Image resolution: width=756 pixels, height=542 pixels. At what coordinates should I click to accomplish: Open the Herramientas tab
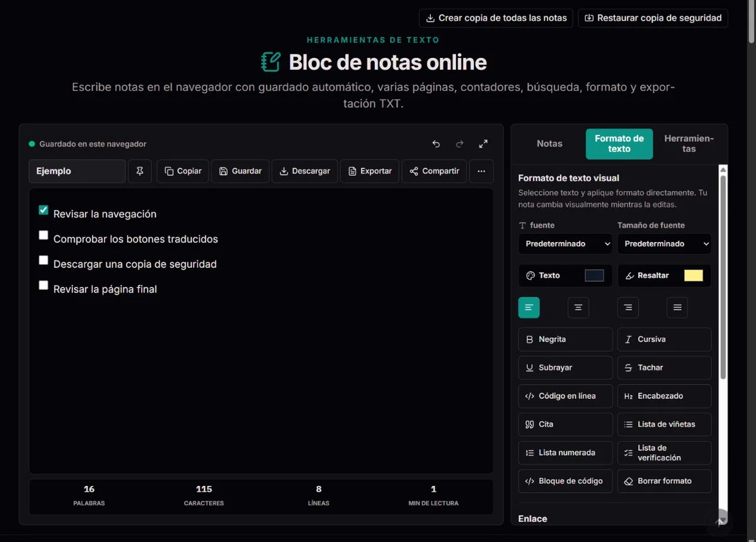(689, 144)
